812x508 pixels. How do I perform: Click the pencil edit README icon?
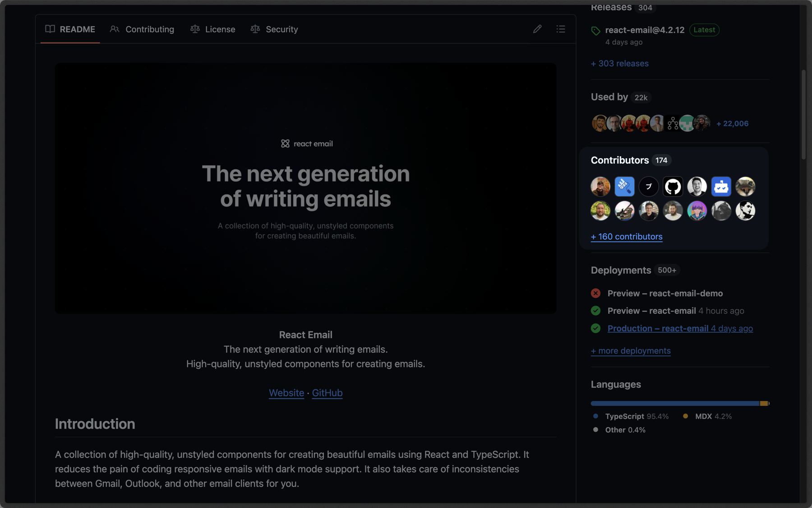point(537,29)
